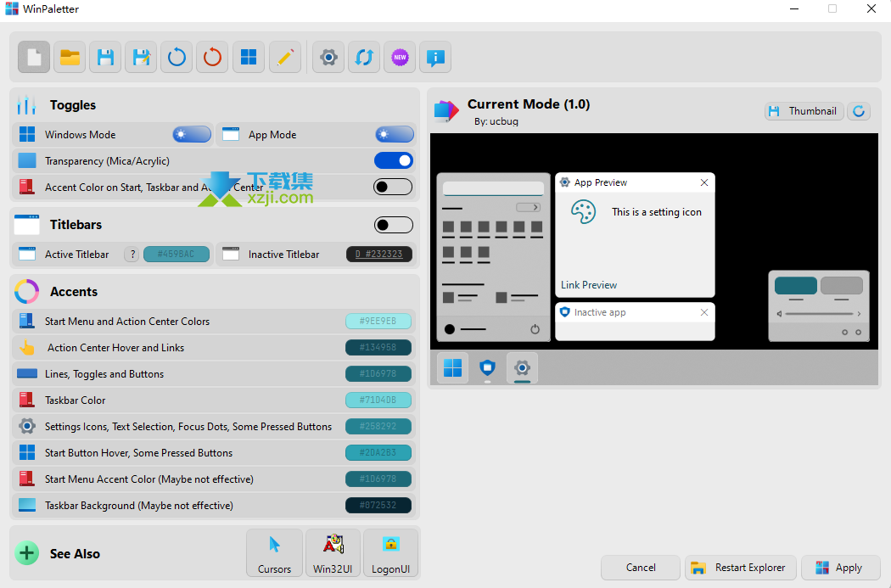Save the theme with the floppy disk icon
Image resolution: width=891 pixels, height=588 pixels.
pyautogui.click(x=106, y=57)
